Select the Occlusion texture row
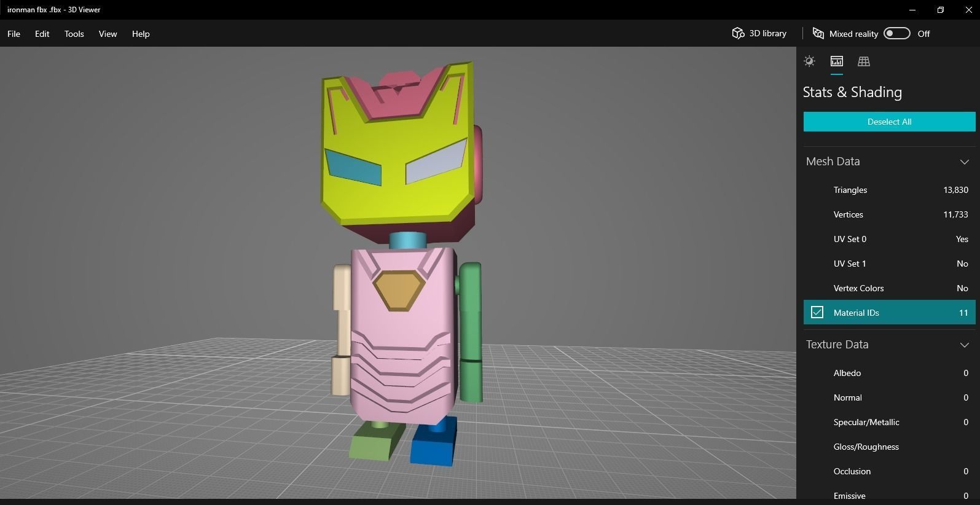The width and height of the screenshot is (980, 505). point(889,471)
